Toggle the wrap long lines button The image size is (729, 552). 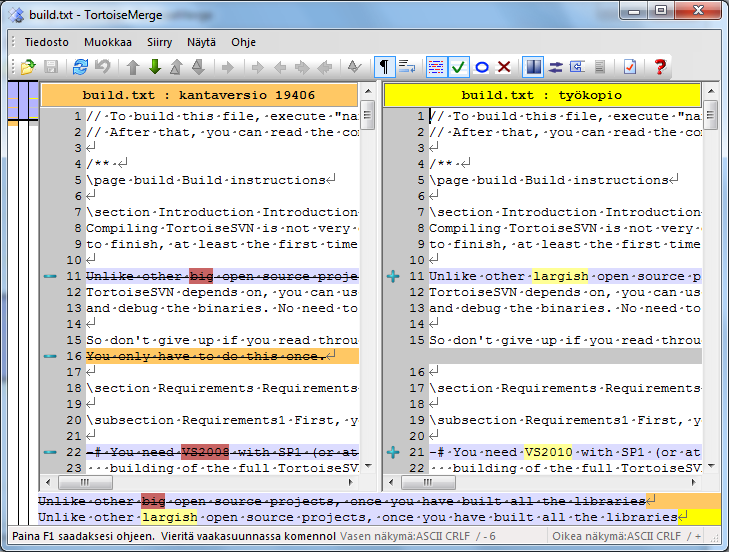pyautogui.click(x=407, y=67)
